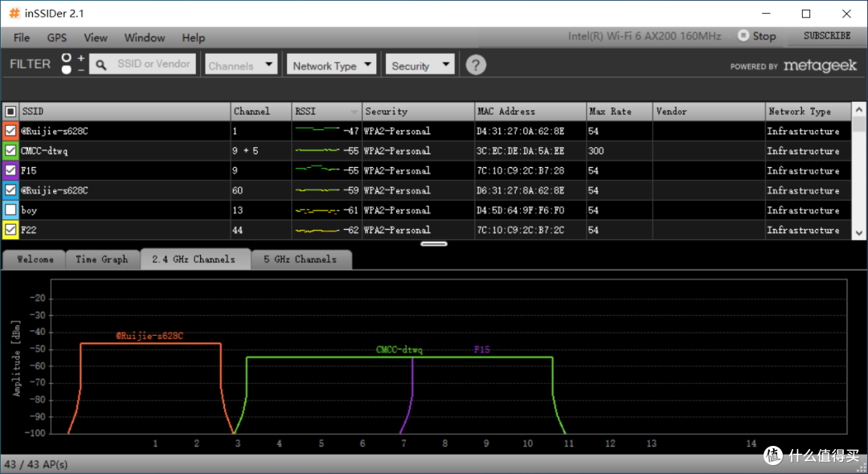Screen dimensions: 868x474
Task: Click the purple F15 graph label
Action: click(x=481, y=349)
